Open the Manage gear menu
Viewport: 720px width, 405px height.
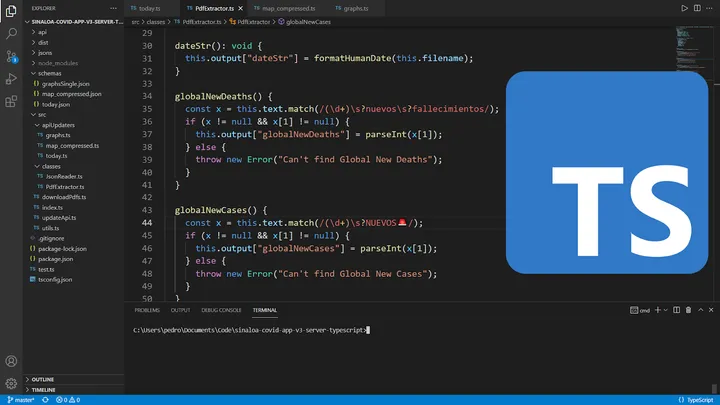click(11, 383)
